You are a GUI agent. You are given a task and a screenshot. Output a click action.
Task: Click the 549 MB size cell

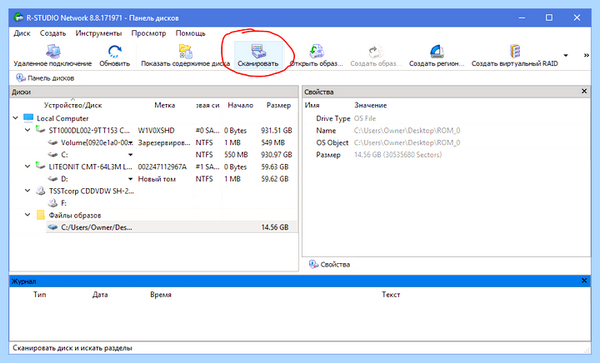(272, 143)
